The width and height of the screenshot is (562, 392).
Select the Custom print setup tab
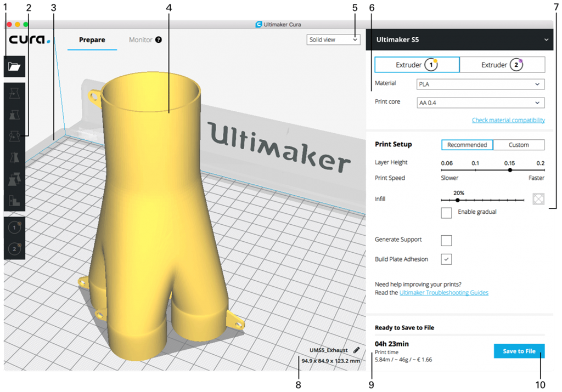click(518, 145)
